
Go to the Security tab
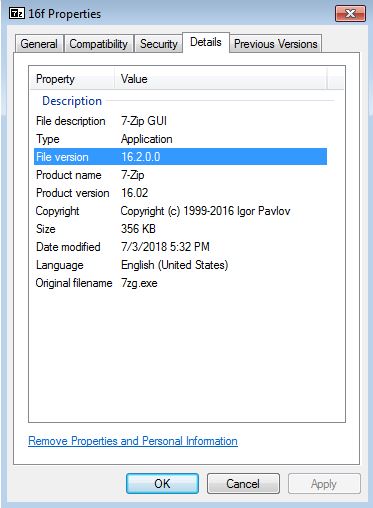[x=158, y=44]
